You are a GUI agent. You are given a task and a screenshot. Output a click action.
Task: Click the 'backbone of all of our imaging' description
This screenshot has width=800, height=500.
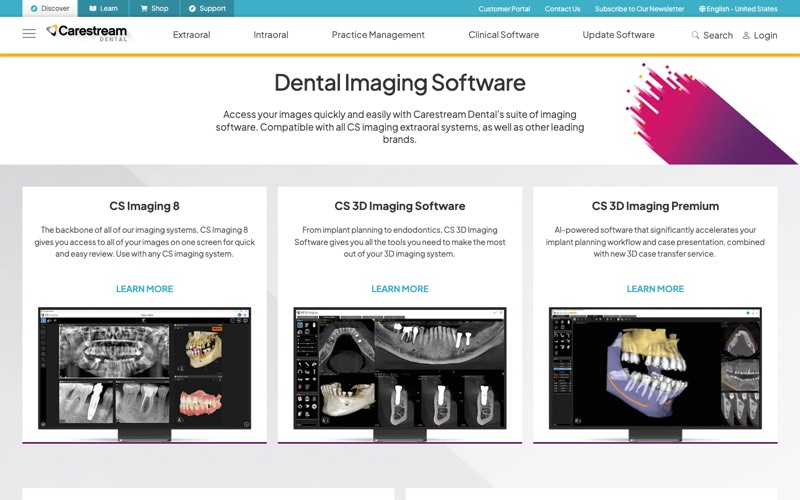[144, 242]
